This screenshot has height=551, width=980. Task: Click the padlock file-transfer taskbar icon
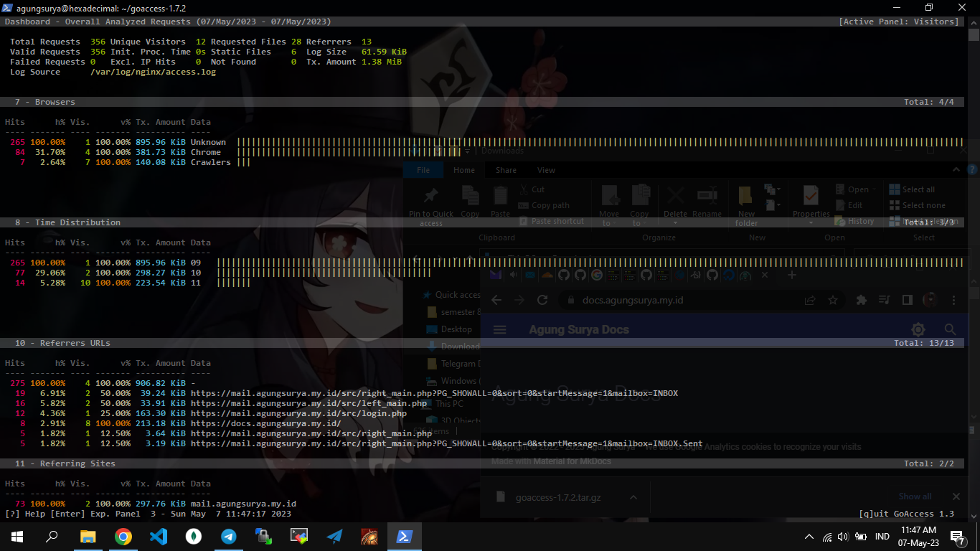pyautogui.click(x=264, y=536)
